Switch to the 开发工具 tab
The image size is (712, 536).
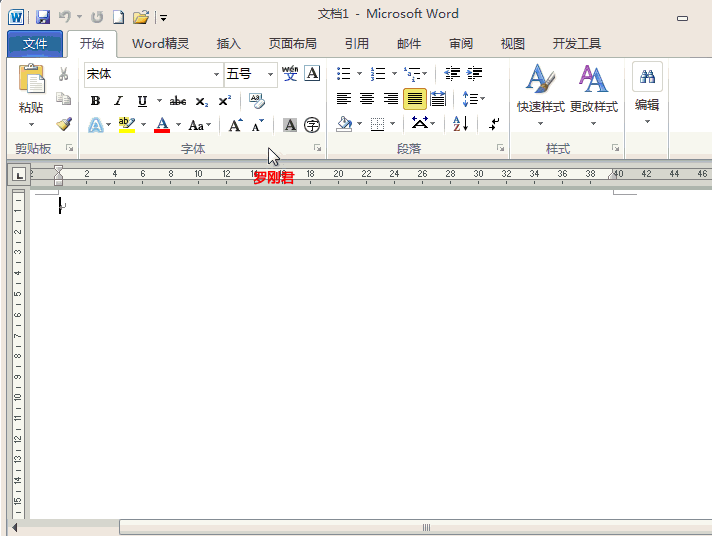(x=577, y=44)
